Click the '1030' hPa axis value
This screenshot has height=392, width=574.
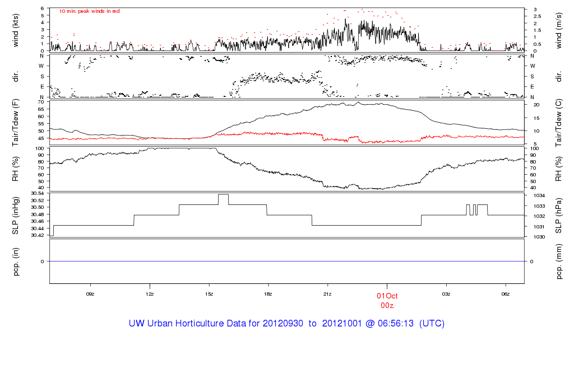coord(539,237)
